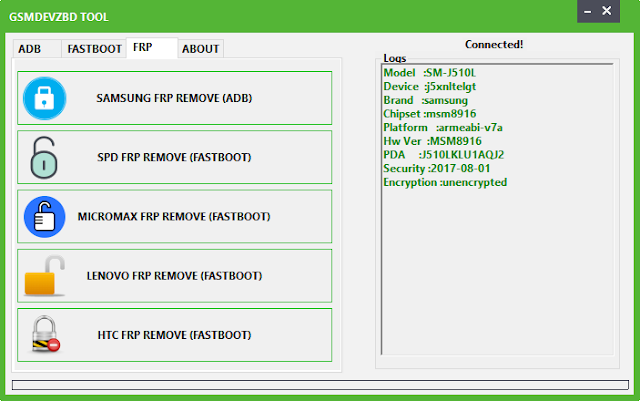Click the Logs group label

(395, 58)
